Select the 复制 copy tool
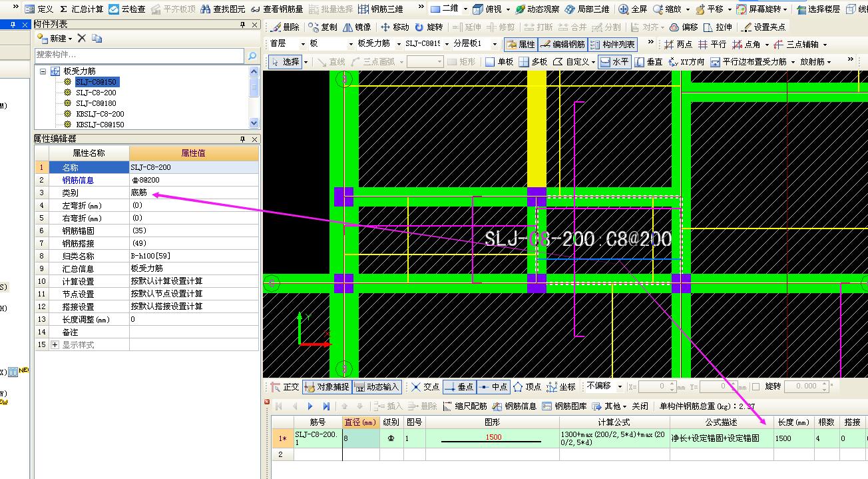Viewport: 868px width, 479px height. pyautogui.click(x=323, y=27)
